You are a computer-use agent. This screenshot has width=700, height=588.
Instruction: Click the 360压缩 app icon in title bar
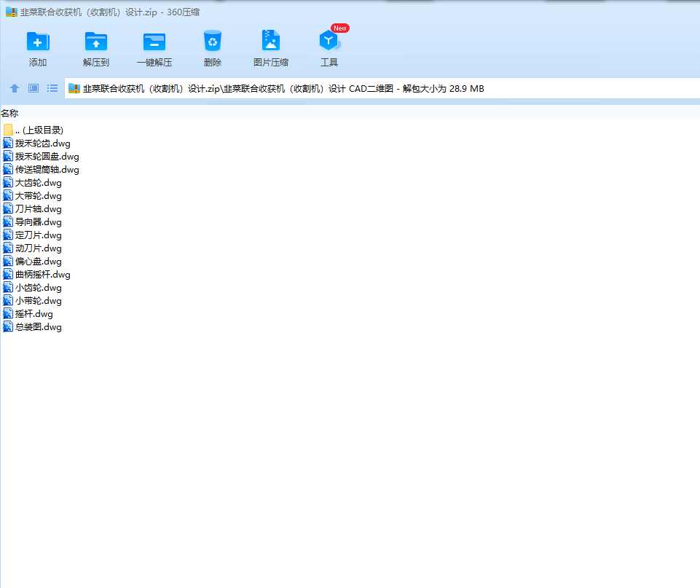click(11, 12)
